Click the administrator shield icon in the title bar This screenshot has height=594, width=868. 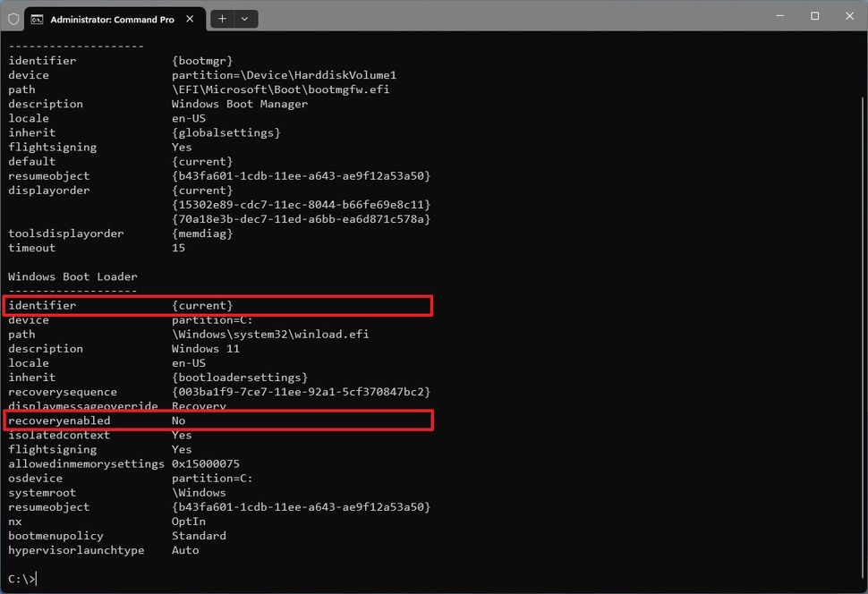coord(13,19)
